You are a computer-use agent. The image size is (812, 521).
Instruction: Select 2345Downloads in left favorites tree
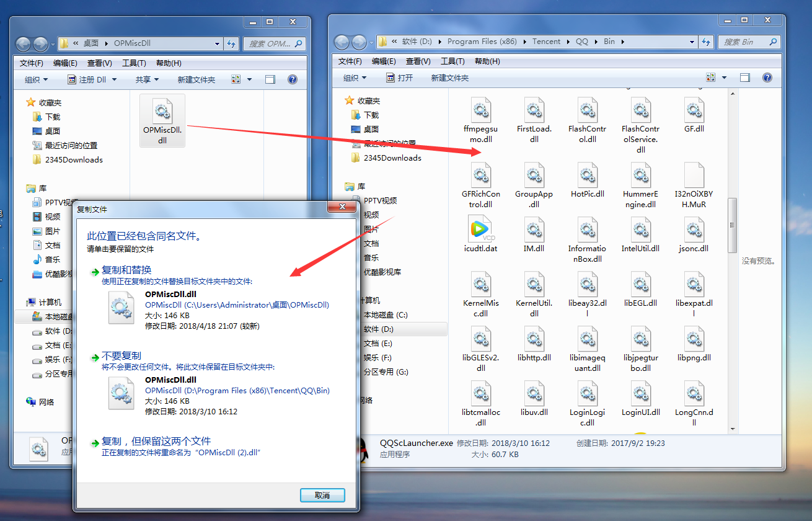click(74, 159)
